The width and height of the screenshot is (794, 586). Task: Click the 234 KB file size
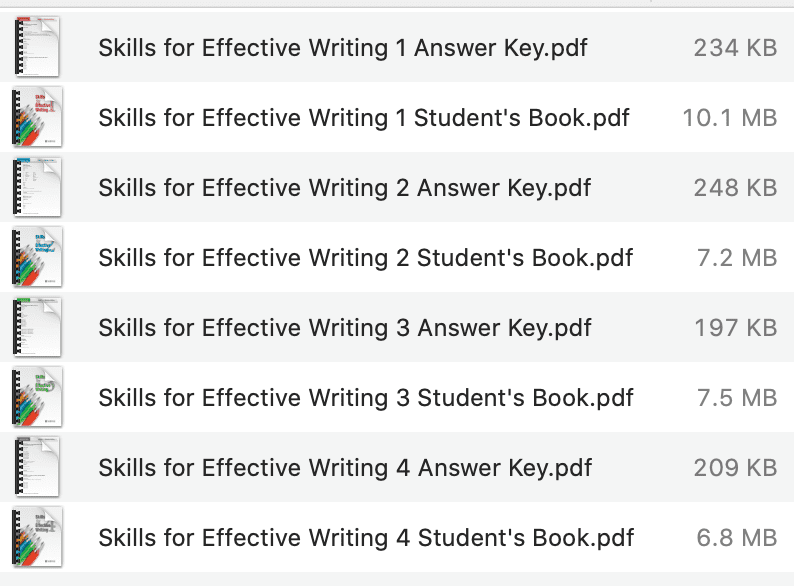pyautogui.click(x=735, y=47)
